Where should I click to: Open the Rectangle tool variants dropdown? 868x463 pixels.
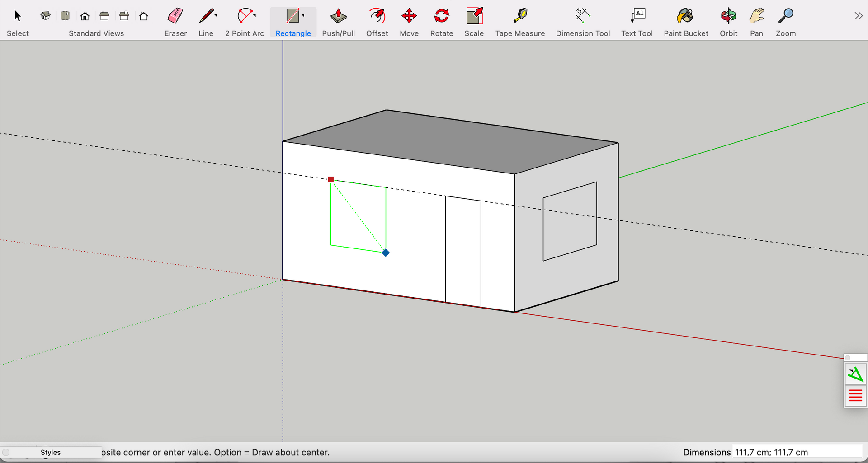[303, 16]
